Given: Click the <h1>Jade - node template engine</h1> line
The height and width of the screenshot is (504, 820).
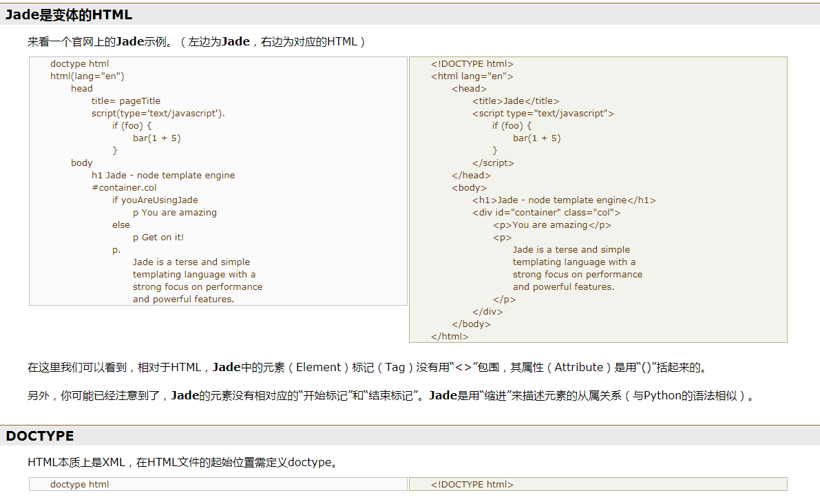Looking at the screenshot, I should click(564, 200).
